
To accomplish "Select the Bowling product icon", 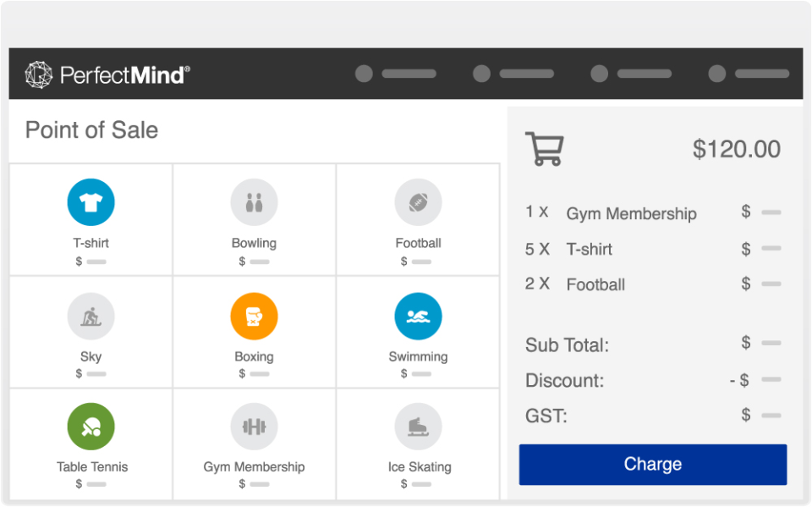I will click(254, 203).
